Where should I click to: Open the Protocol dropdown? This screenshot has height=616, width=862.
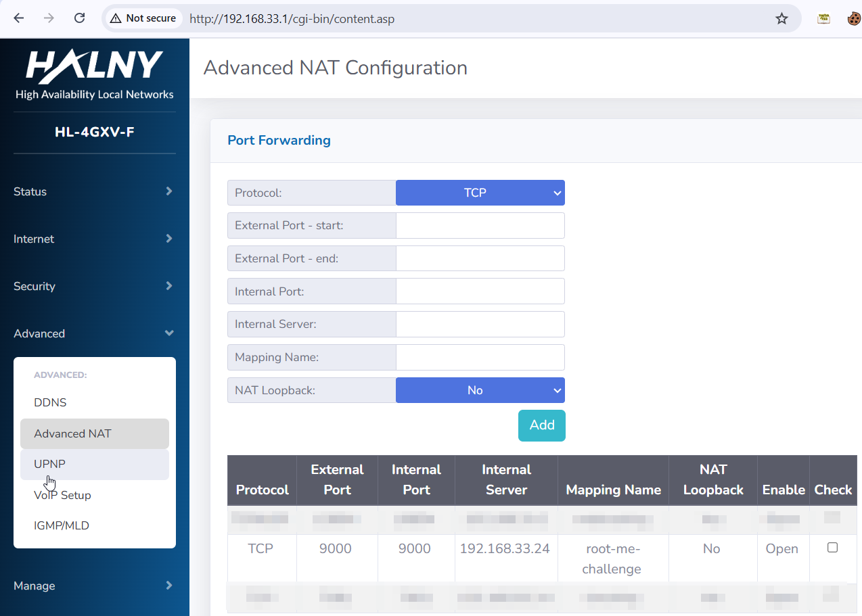tap(480, 193)
